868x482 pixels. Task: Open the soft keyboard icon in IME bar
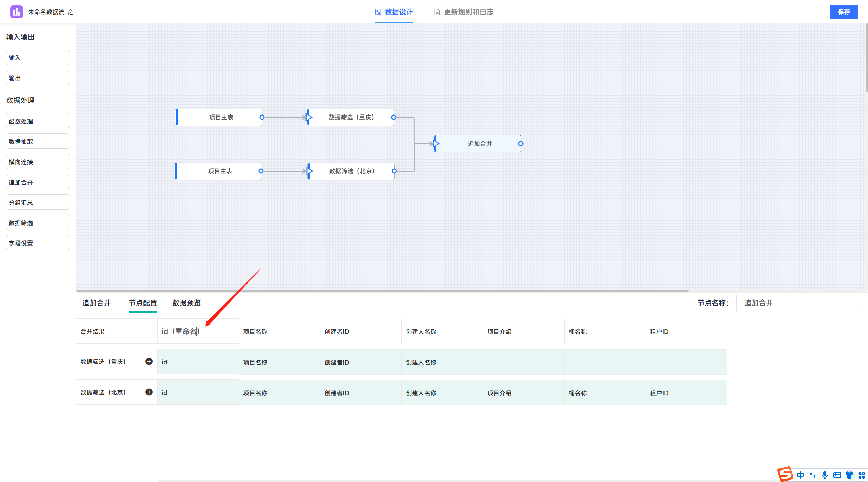click(837, 475)
